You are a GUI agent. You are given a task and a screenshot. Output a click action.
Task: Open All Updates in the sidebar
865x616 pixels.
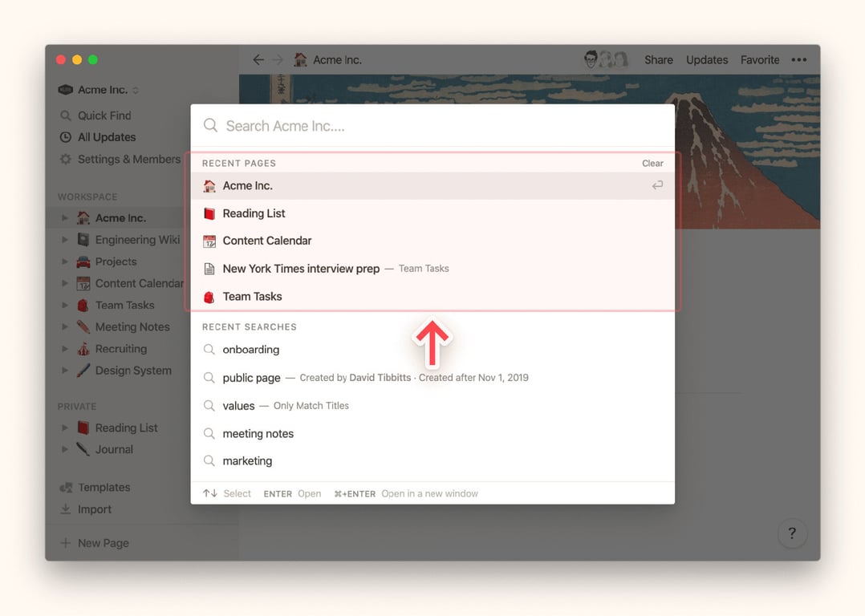coord(106,137)
